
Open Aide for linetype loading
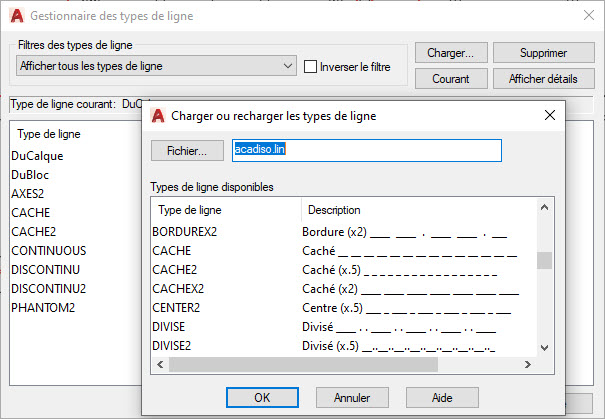point(442,397)
